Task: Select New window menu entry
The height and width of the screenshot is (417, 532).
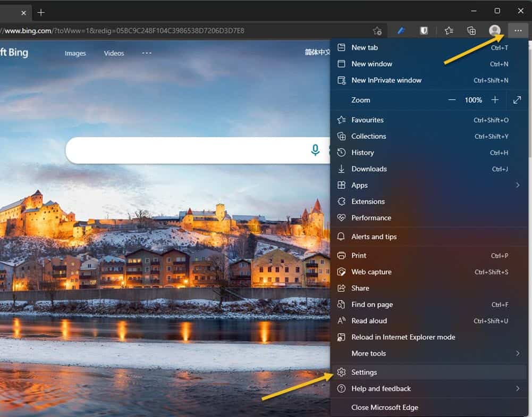Action: 429,64
